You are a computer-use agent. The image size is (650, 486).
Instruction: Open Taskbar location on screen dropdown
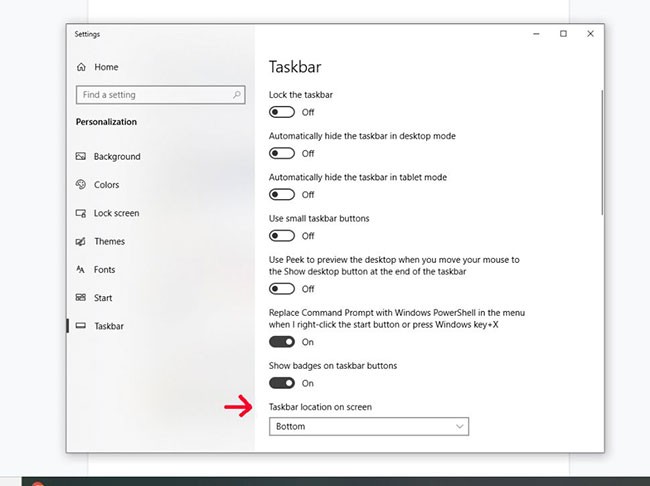[x=368, y=426]
